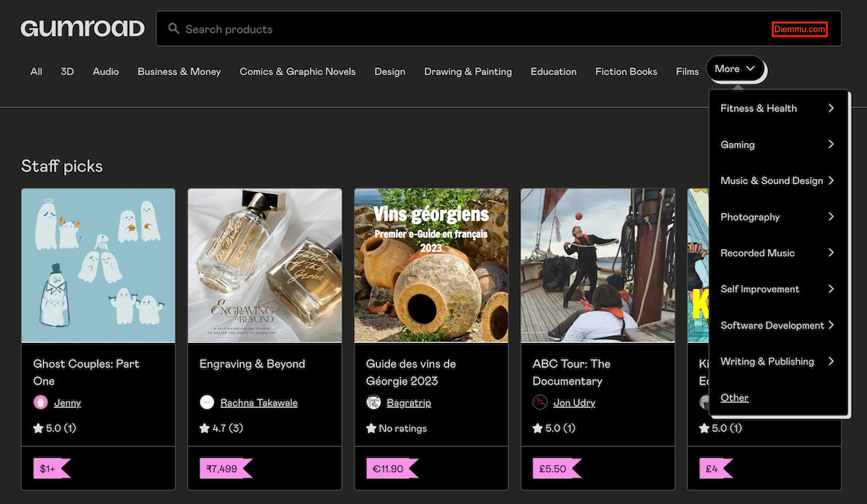The image size is (867, 504).
Task: Click the star icon for Ghost Couples rating
Action: 38,428
